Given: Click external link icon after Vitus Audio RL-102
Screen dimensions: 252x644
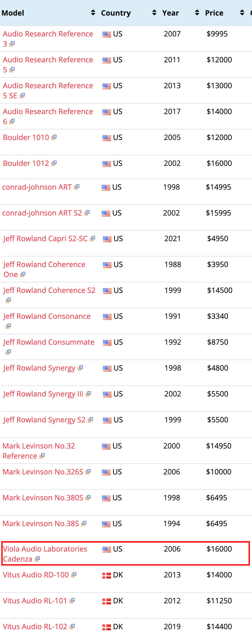Looking at the screenshot, I should click(x=72, y=627).
